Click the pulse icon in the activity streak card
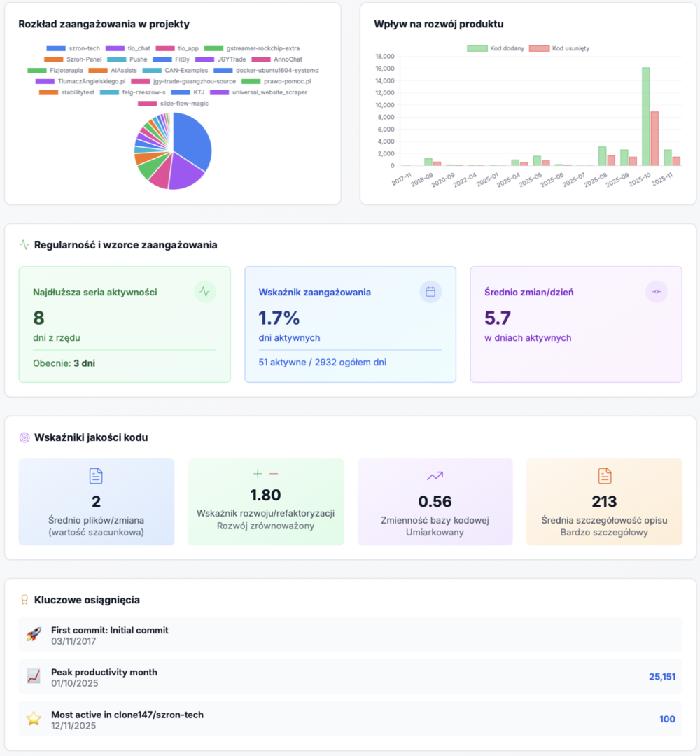The height and width of the screenshot is (756, 700). (x=205, y=292)
